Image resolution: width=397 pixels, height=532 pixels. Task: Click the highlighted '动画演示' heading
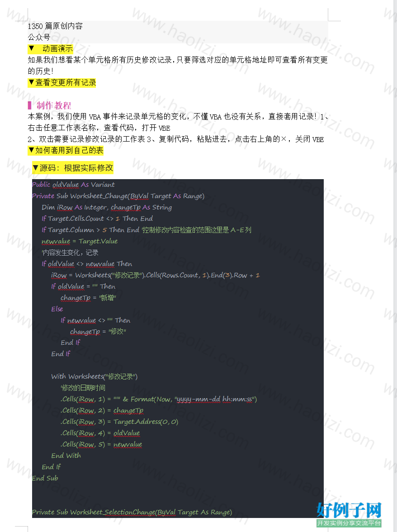coord(50,49)
